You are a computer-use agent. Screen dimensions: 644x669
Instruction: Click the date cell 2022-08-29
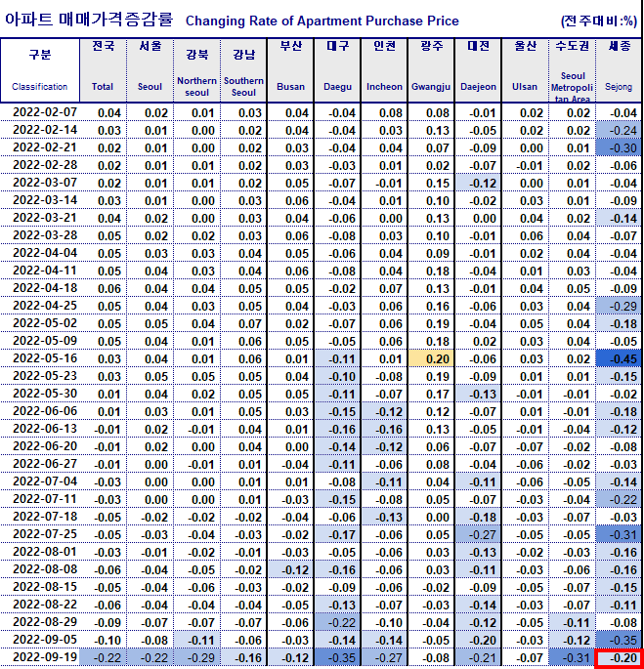point(40,622)
